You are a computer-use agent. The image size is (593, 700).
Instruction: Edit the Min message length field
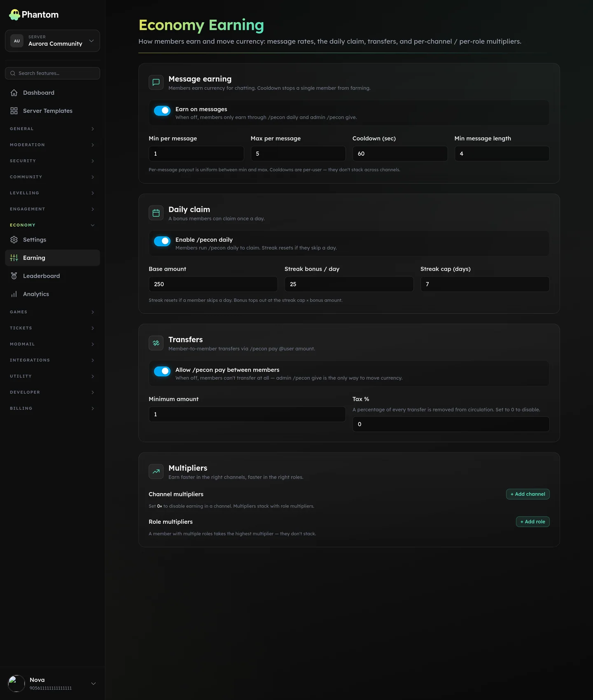click(x=502, y=154)
